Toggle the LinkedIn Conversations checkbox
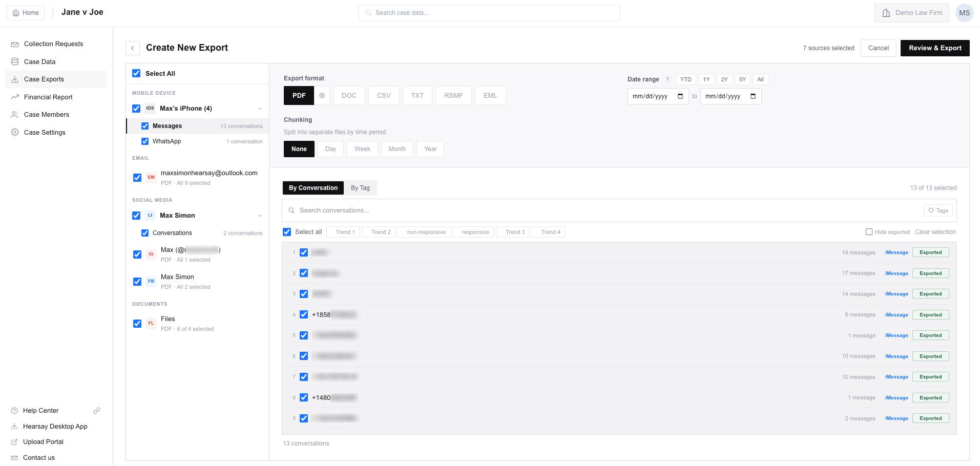 point(145,233)
